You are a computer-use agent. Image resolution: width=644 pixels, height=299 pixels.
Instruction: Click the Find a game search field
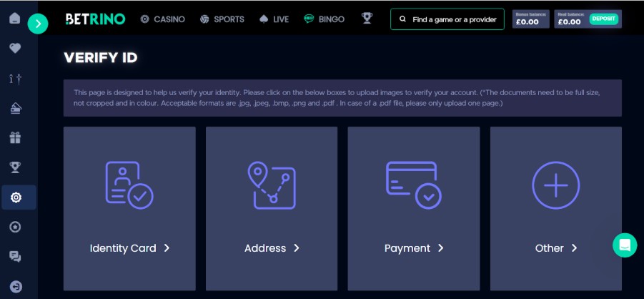[447, 19]
